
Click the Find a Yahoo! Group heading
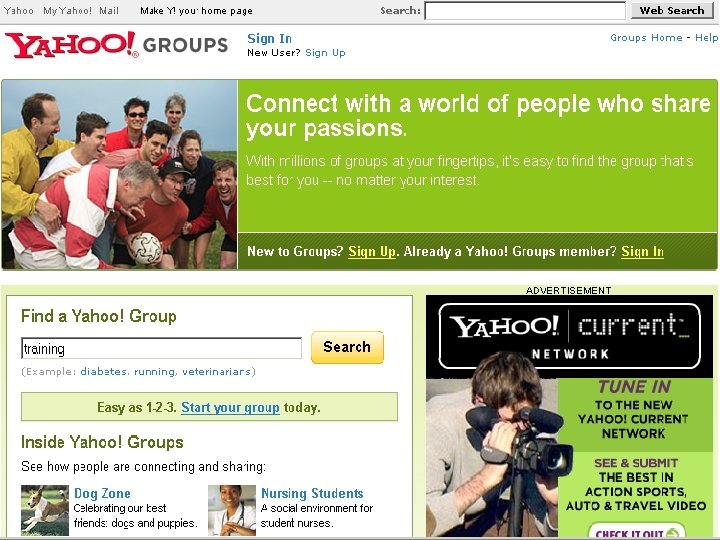coord(99,316)
